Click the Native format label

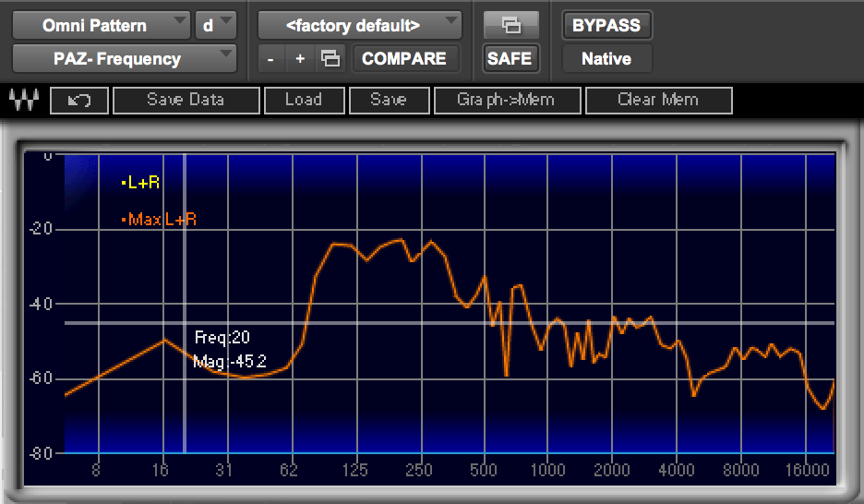coord(606,59)
